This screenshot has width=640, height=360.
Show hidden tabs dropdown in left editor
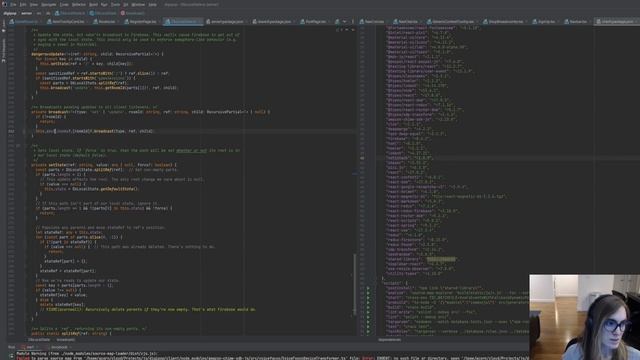(344, 21)
